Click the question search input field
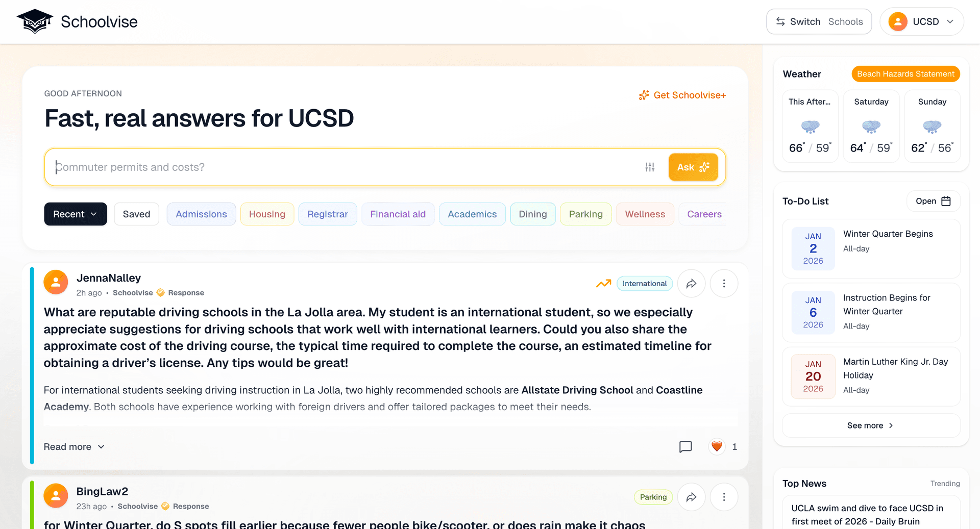 click(x=347, y=167)
